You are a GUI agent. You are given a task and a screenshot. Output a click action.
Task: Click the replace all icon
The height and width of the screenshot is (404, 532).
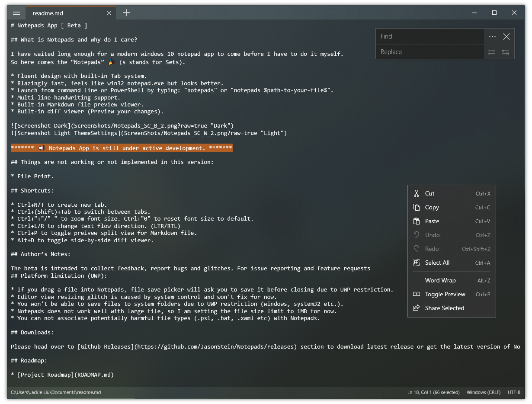(x=505, y=52)
